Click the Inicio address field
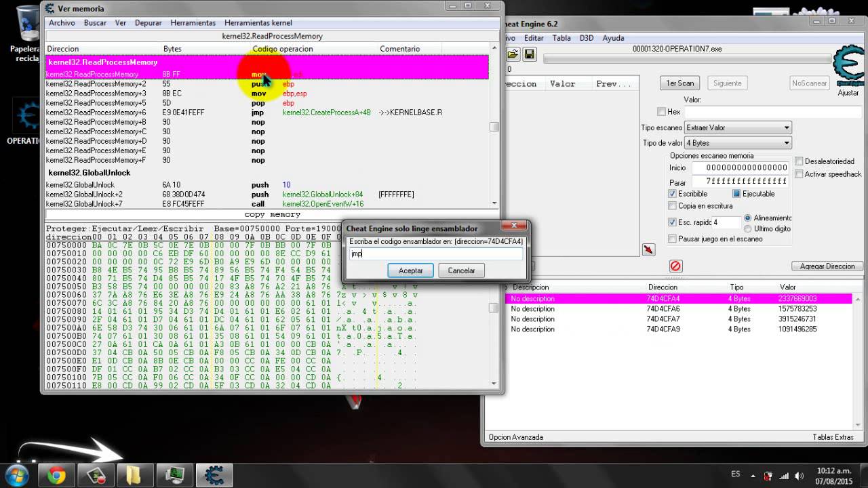This screenshot has width=868, height=488. (741, 167)
